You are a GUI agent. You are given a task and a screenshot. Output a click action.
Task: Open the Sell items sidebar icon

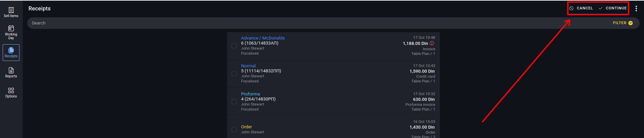pyautogui.click(x=11, y=10)
